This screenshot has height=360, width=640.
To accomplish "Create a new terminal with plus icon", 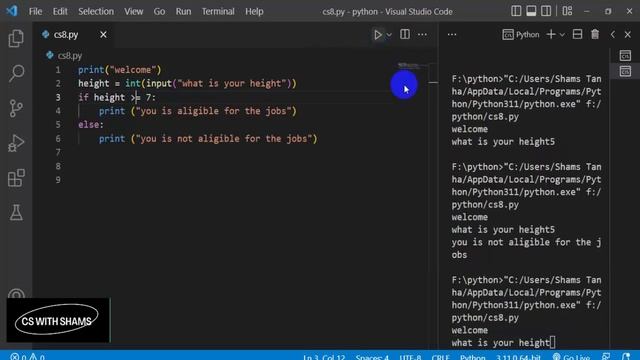I will [x=551, y=35].
